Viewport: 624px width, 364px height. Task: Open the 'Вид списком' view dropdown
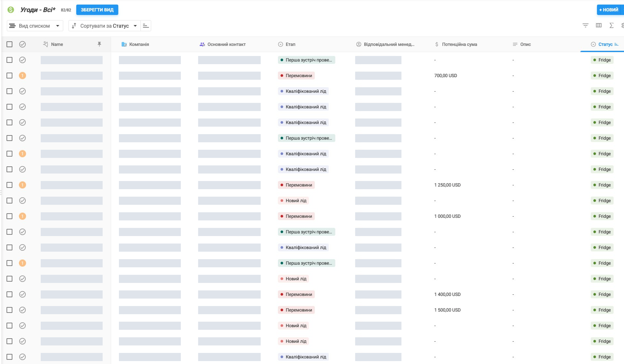(35, 26)
